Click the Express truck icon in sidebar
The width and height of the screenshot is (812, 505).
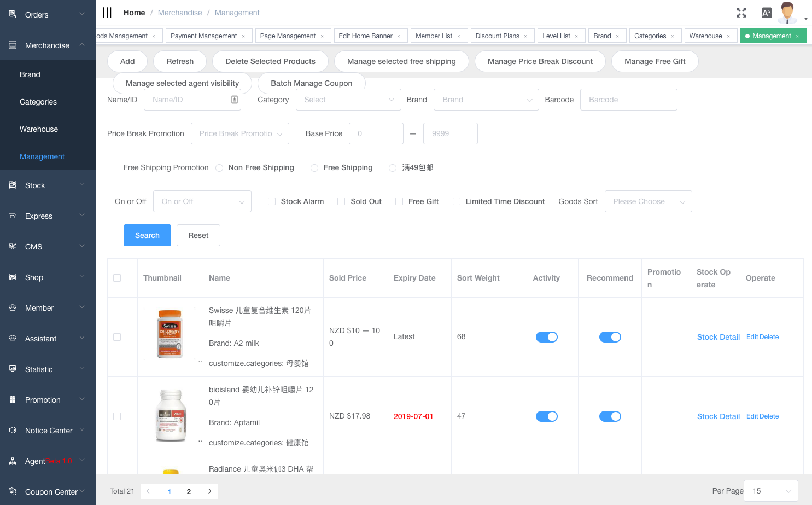[13, 216]
